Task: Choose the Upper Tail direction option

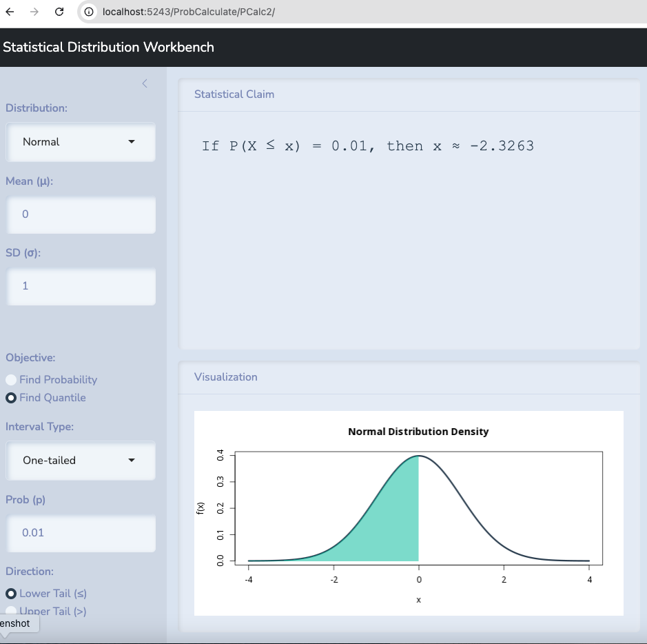Action: [11, 611]
